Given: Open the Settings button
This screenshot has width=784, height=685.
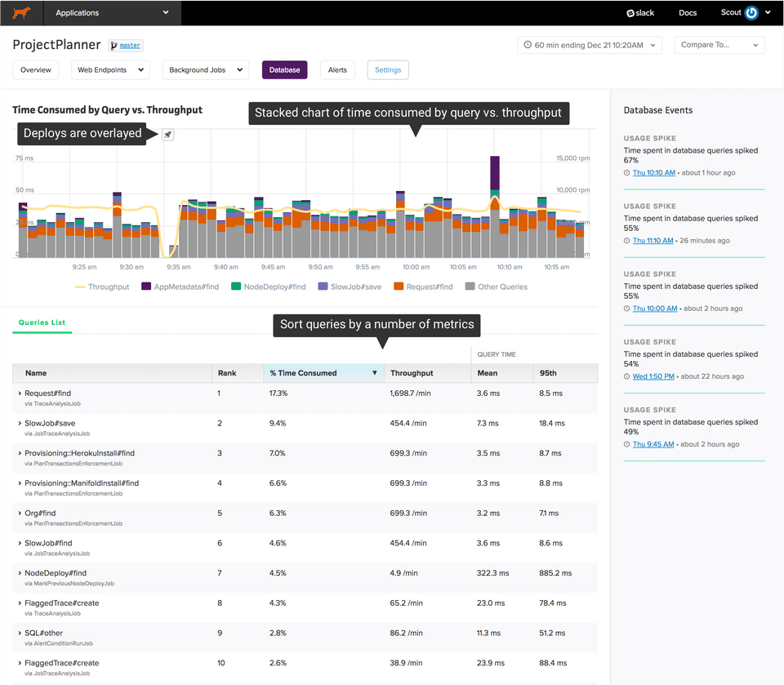Looking at the screenshot, I should click(x=388, y=70).
